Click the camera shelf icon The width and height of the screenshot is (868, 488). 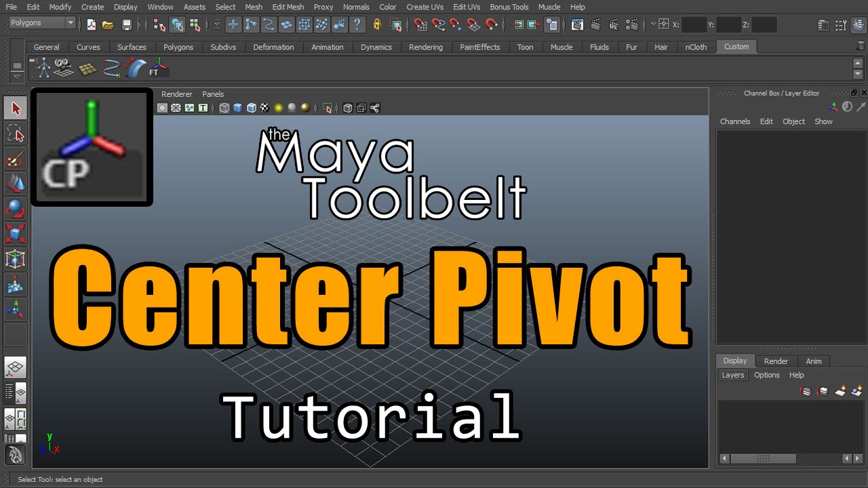tap(63, 67)
